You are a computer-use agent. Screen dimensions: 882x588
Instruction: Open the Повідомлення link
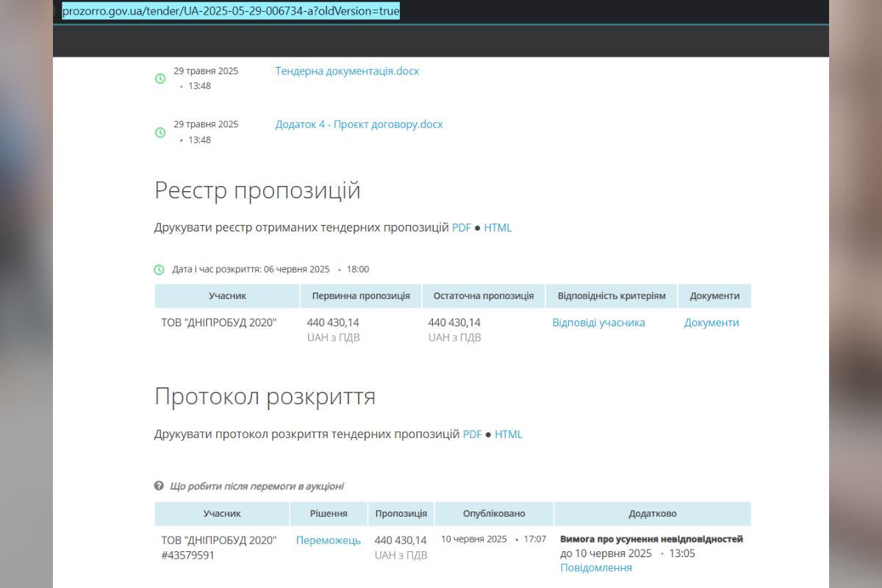coord(597,567)
